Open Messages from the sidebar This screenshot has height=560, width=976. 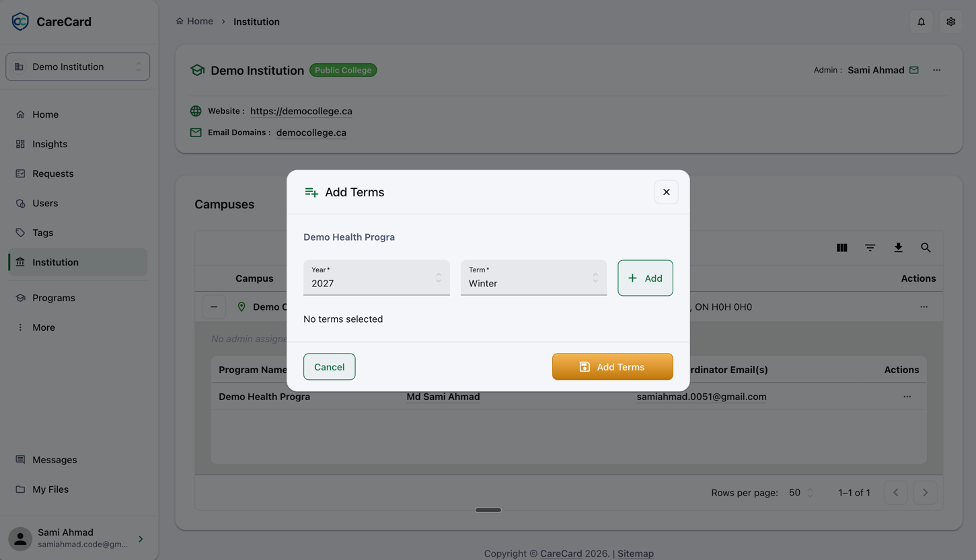tap(78, 460)
